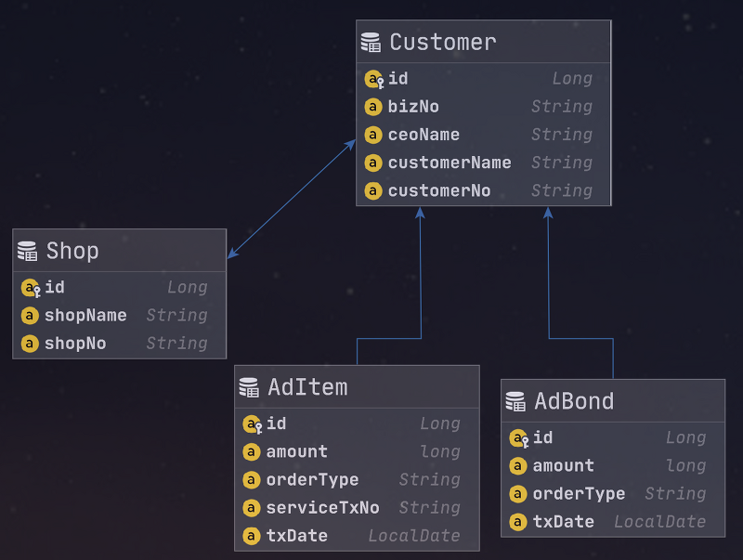Click the Shop entity table icon
The width and height of the screenshot is (743, 560).
coord(28,252)
